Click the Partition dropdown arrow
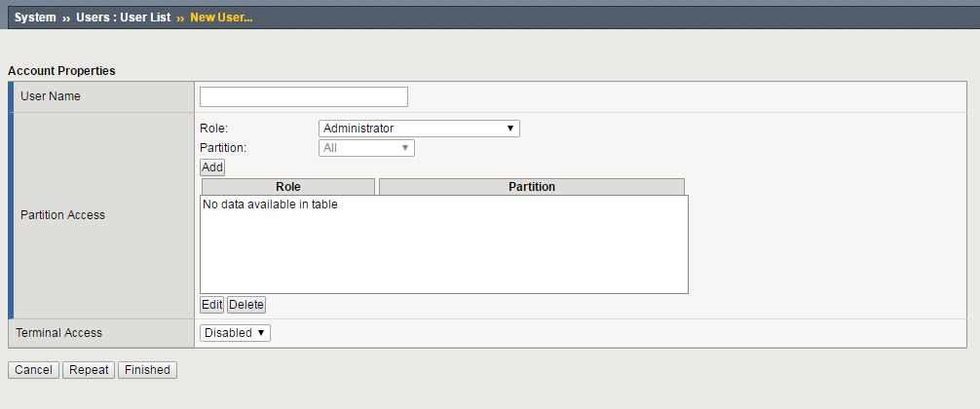980x409 pixels. coord(405,148)
